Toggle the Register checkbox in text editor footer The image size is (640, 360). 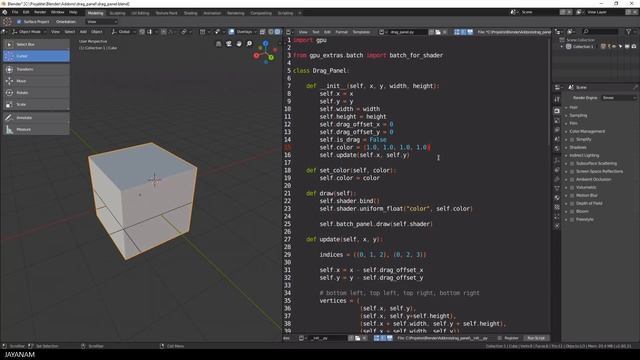(500, 338)
